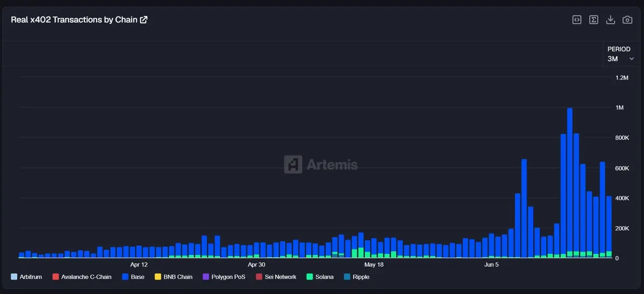
Task: Open the embed code icon
Action: pos(577,20)
